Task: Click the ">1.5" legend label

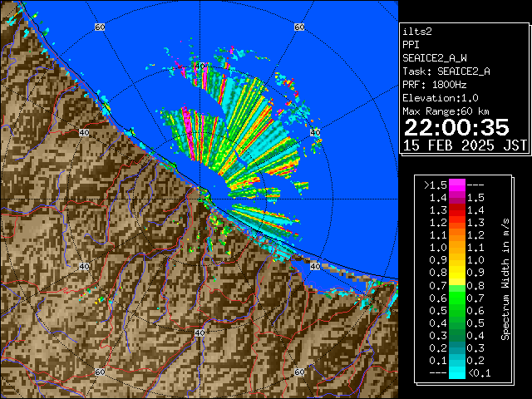Action: pos(436,185)
